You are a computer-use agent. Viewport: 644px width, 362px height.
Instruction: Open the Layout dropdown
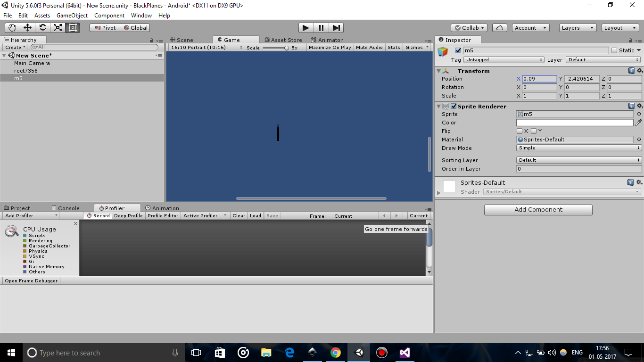pos(620,28)
